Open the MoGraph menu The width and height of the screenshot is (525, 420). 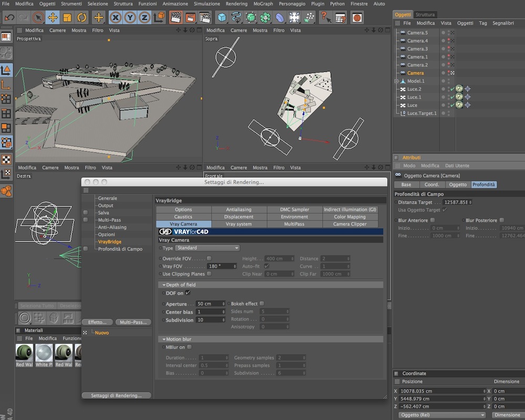click(263, 4)
